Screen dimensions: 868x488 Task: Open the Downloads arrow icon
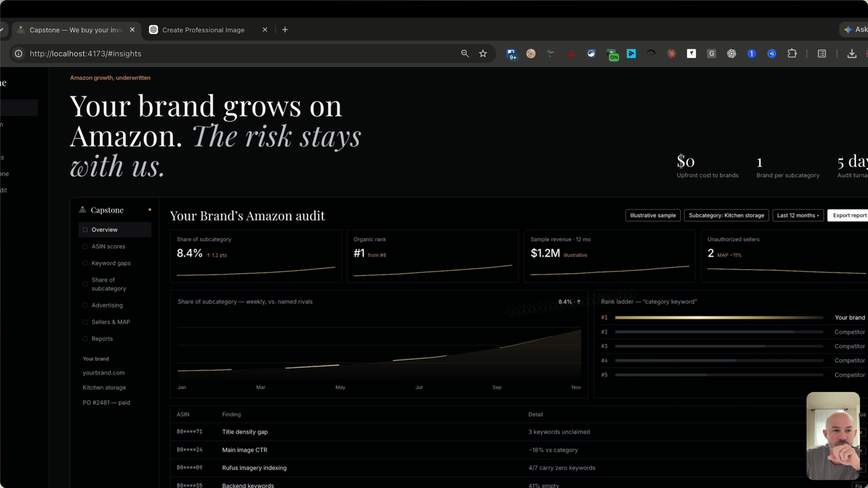852,54
